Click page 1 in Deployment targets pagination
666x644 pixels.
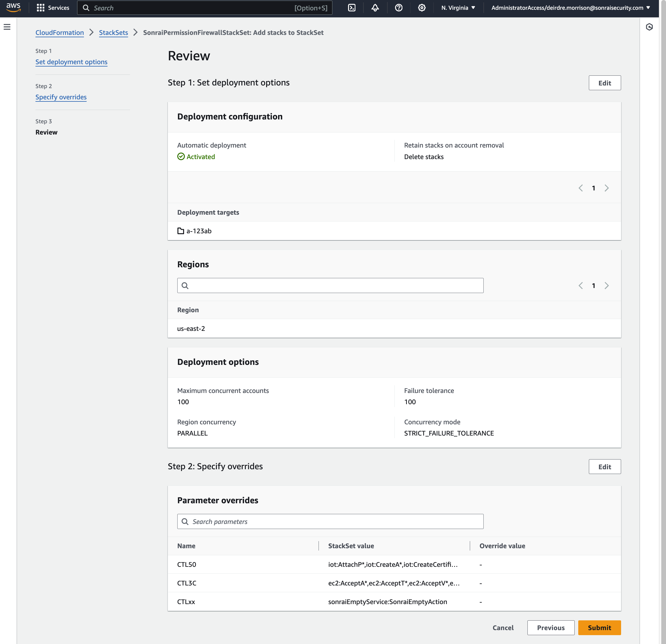click(593, 188)
